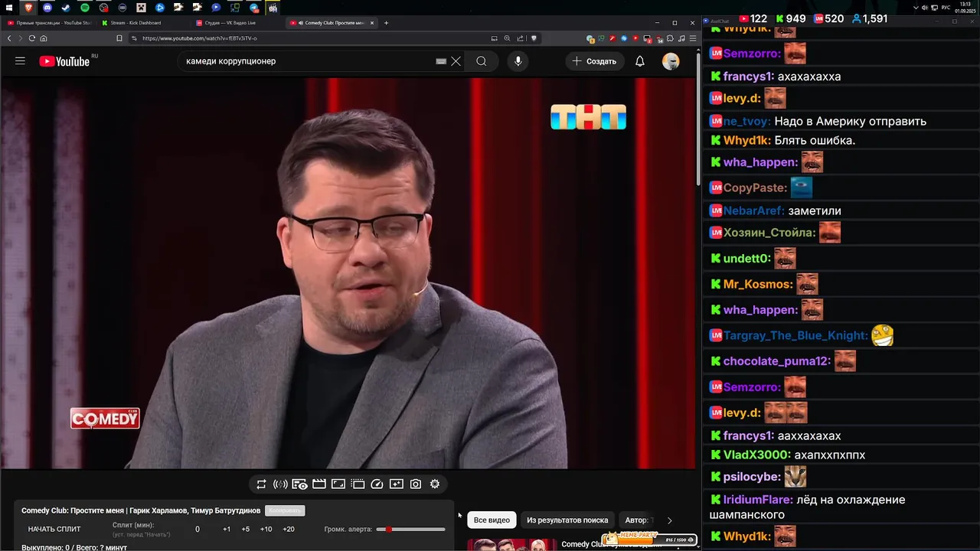
Task: Toggle the loop playback icon under video
Action: (261, 484)
